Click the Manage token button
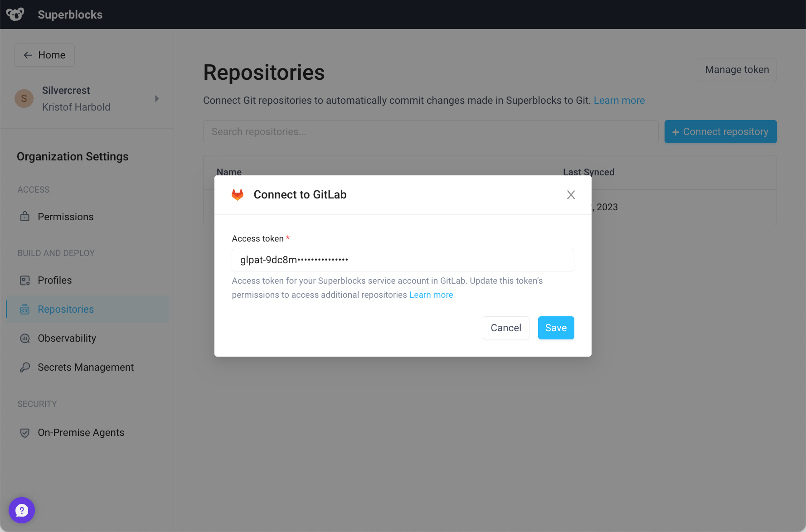Viewport: 806px width, 532px height. point(737,69)
